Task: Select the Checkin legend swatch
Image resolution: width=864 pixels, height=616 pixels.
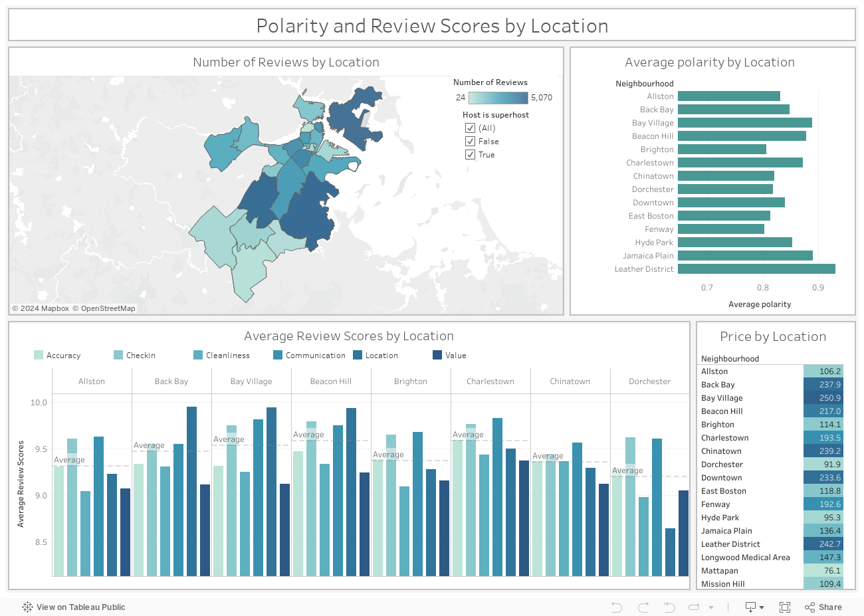Action: (118, 355)
